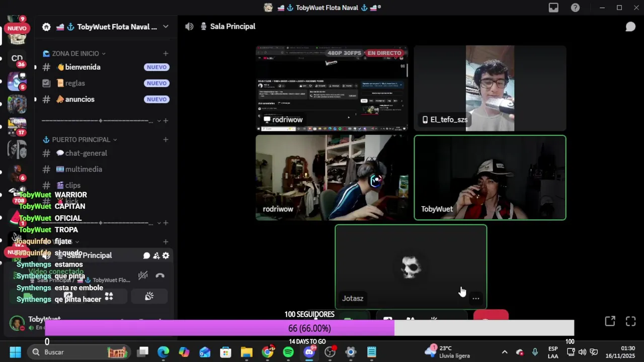Collapse divider category below kick channel
Viewport: 644px width, 362px height.
[159, 223]
